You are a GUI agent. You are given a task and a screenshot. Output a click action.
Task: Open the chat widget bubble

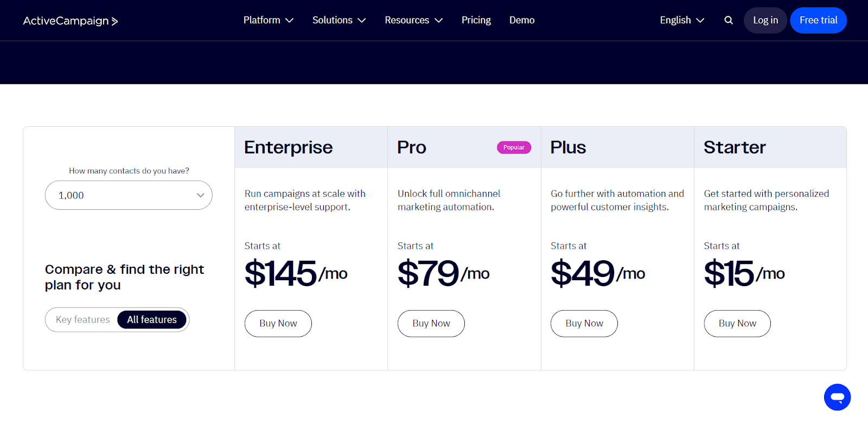pyautogui.click(x=837, y=397)
